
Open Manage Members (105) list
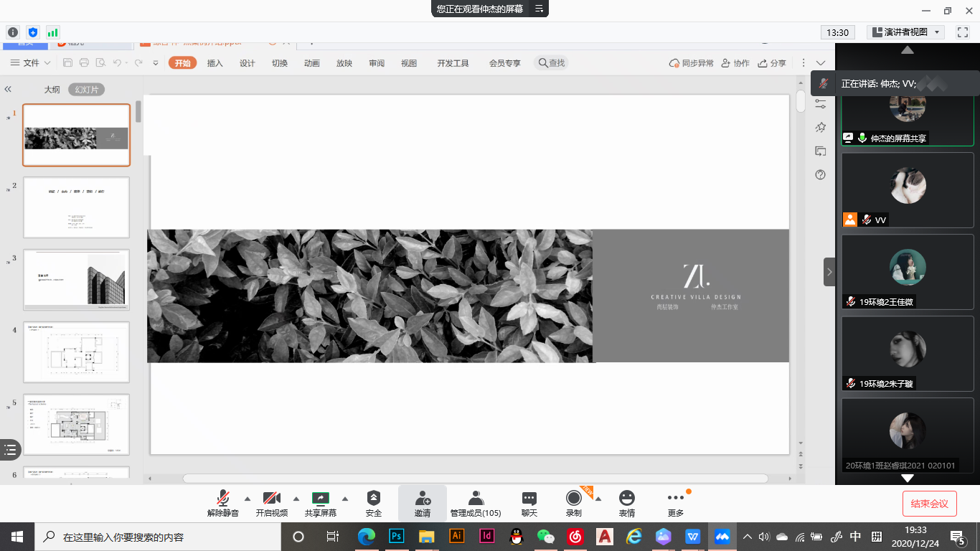(475, 503)
